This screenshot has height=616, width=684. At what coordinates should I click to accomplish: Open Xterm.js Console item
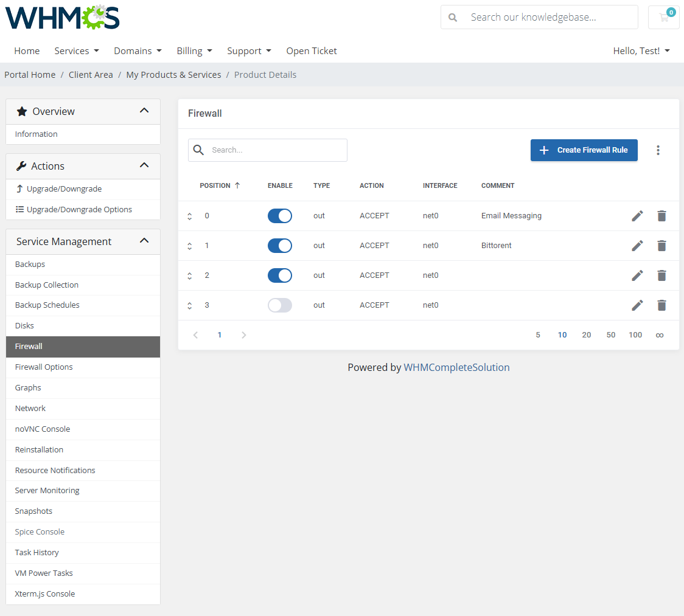tap(83, 594)
